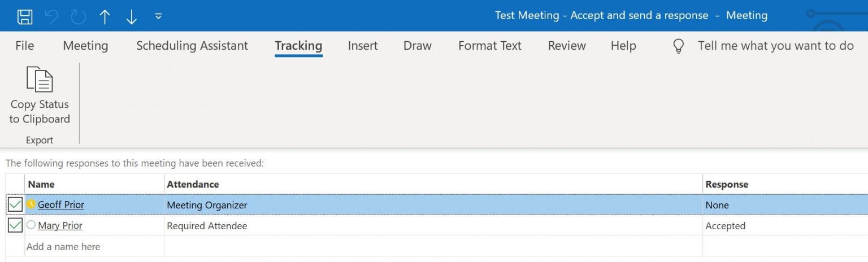Switch to the Scheduling Assistant tab
Viewport: 868px width, 262px height.
(192, 46)
